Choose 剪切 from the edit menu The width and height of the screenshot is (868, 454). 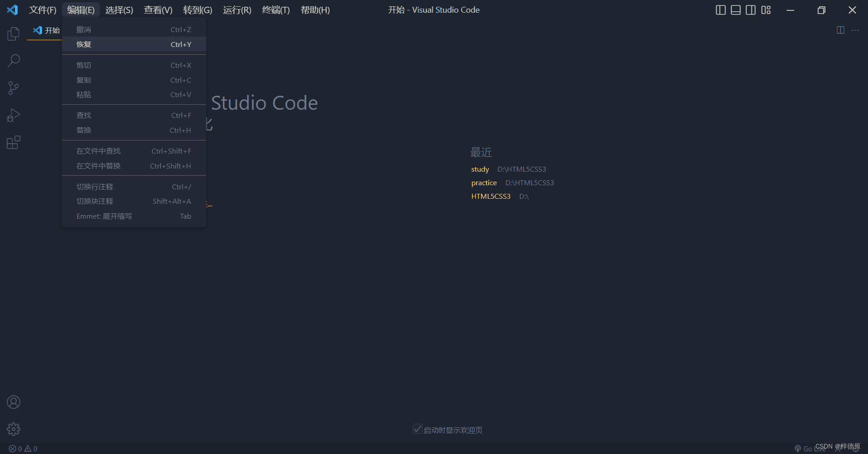[x=134, y=65]
